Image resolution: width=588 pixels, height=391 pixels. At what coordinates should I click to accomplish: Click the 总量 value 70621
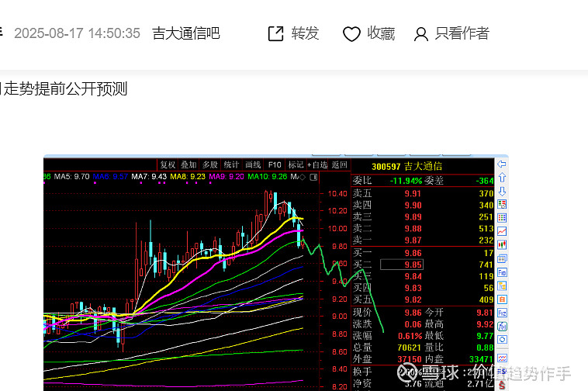click(x=410, y=348)
